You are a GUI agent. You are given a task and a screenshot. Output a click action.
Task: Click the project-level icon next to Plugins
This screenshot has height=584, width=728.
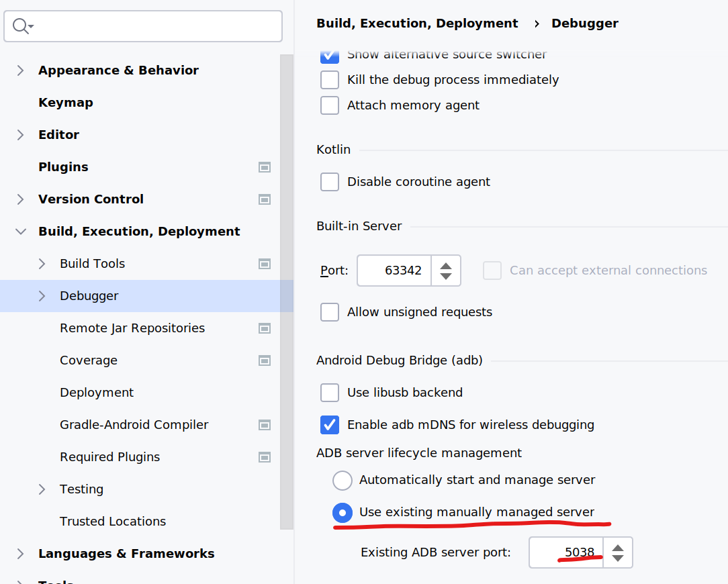click(265, 167)
